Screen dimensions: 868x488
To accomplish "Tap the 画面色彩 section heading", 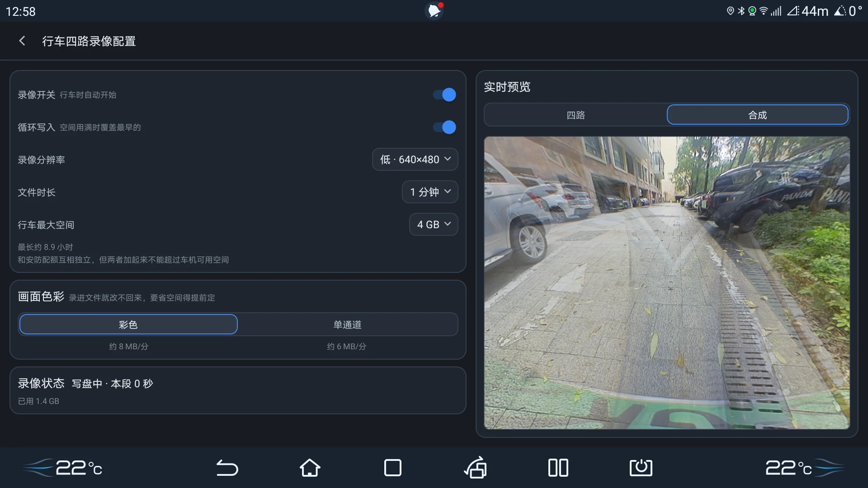I will [41, 296].
